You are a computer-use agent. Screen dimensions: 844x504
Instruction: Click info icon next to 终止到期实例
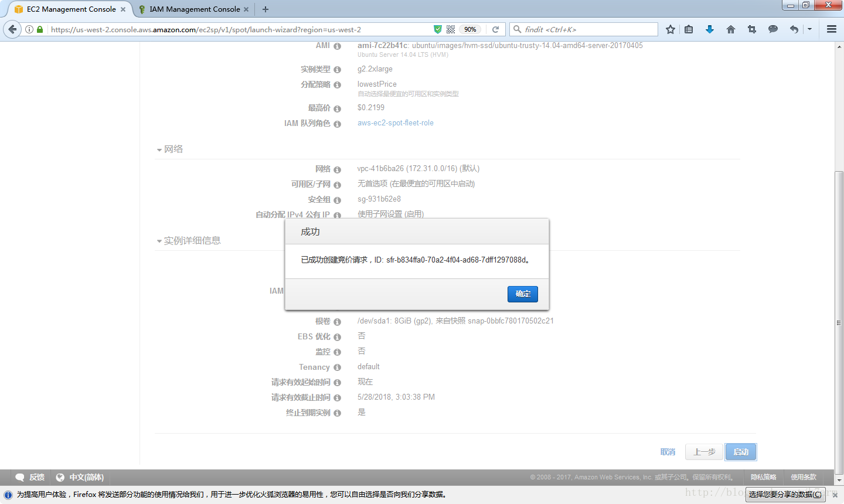(x=337, y=413)
